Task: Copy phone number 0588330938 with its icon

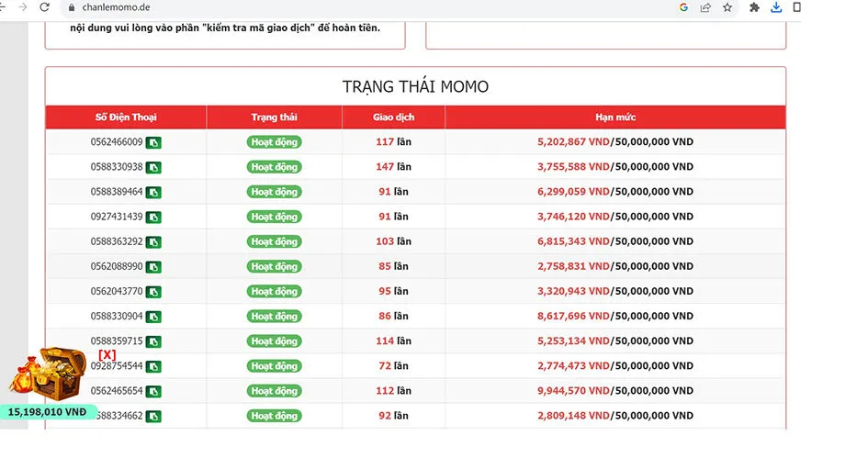Action: (x=153, y=168)
